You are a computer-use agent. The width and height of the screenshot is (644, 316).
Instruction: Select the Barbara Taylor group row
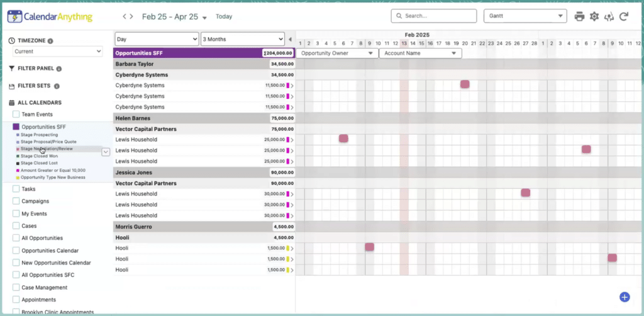coord(204,64)
